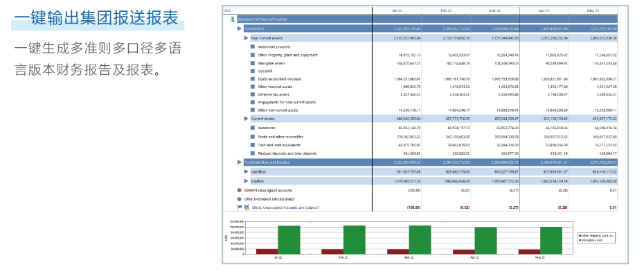Click the red (100.56) check value in Jan 22
This screenshot has height=274, width=644.
coord(413,208)
